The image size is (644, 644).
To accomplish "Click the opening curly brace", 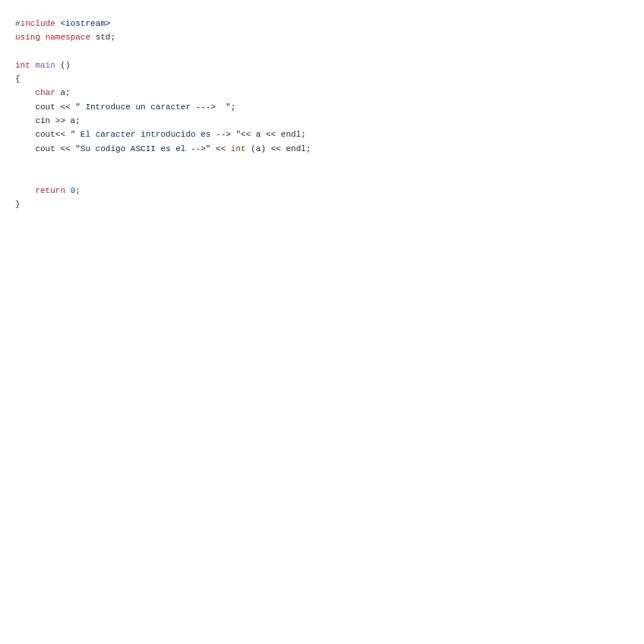I will pos(17,79).
